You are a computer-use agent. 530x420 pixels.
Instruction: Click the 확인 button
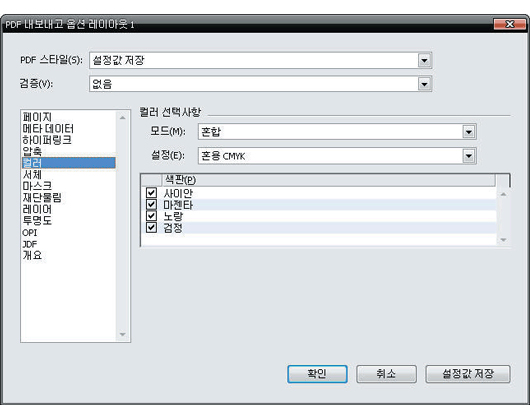click(317, 374)
